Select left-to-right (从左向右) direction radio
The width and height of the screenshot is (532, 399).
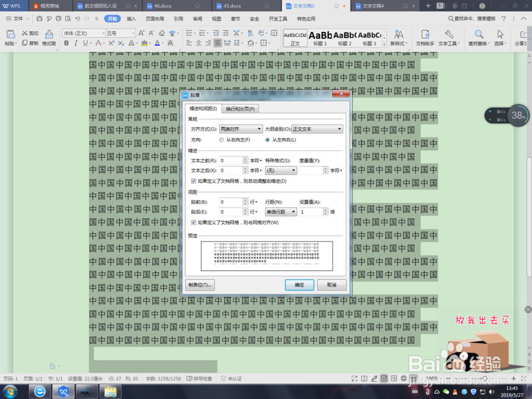tap(268, 140)
